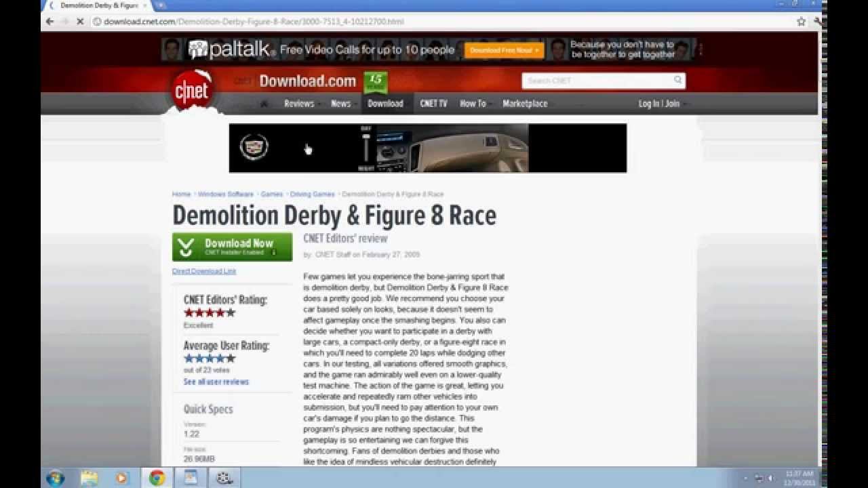The height and width of the screenshot is (488, 868).
Task: Close the Demolition Derby tab
Action: pos(144,5)
